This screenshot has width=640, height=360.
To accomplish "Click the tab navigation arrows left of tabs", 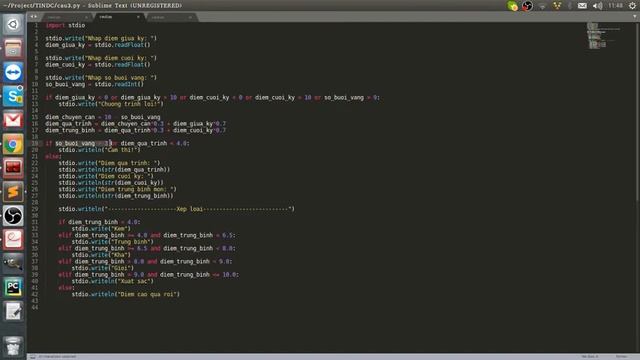I will (x=33, y=17).
